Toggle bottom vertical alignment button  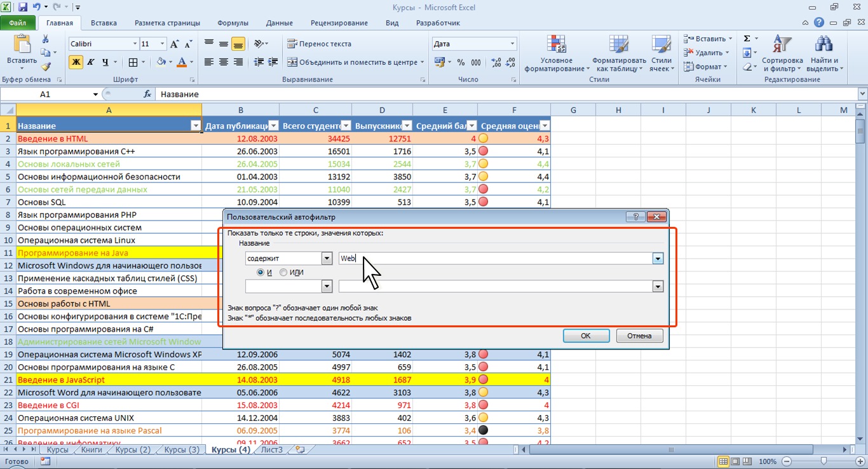tap(238, 44)
